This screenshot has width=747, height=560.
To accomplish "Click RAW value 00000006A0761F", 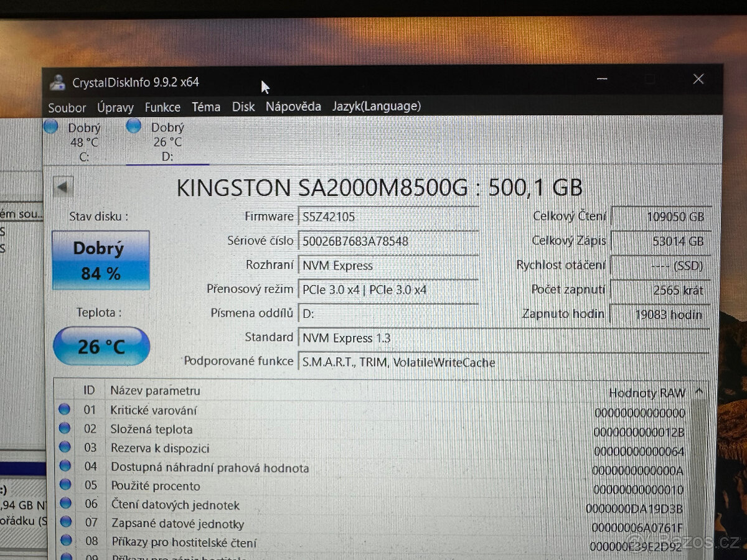I will coord(637,528).
